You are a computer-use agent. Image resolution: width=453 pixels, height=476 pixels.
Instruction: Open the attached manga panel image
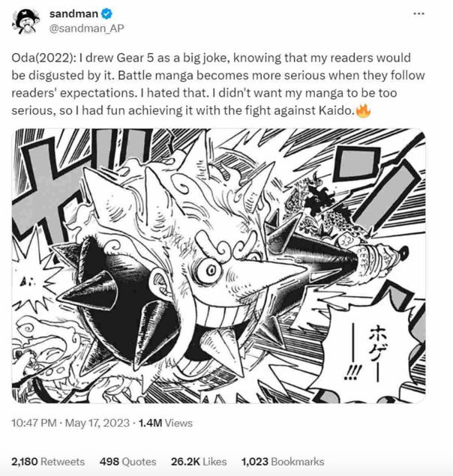click(219, 265)
